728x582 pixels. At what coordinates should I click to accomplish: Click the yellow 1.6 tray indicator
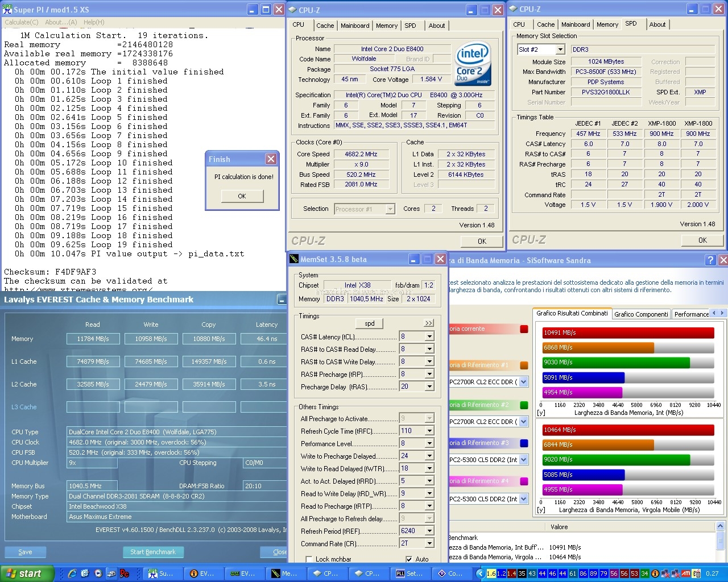[491, 573]
